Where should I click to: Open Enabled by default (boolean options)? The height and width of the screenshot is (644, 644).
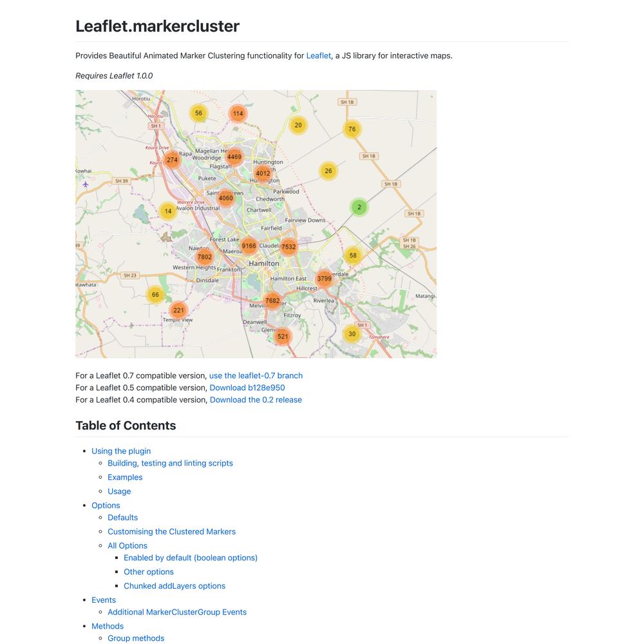[191, 558]
